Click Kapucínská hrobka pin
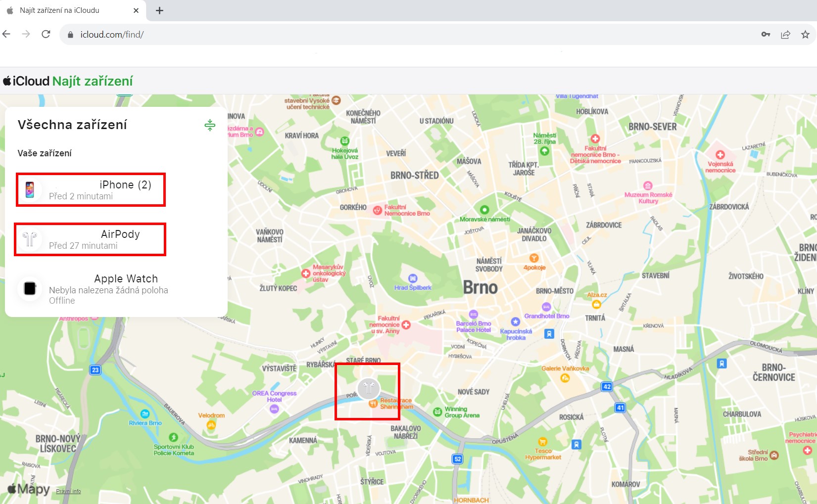The height and width of the screenshot is (504, 817). tap(515, 321)
